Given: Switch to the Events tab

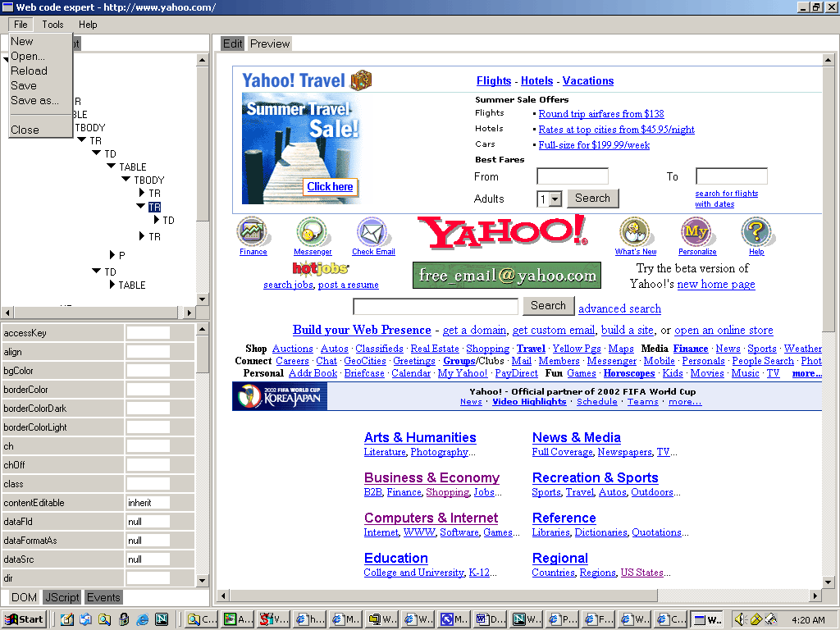Looking at the screenshot, I should pos(103,597).
